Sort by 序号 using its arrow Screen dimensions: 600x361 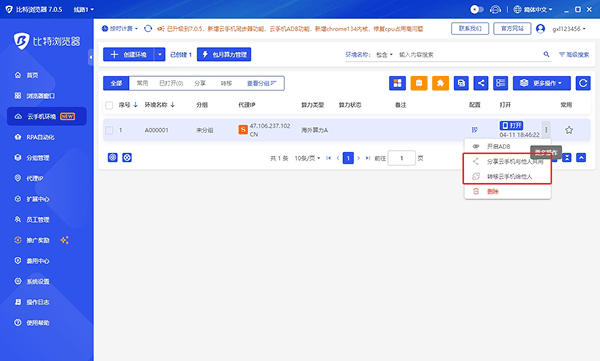135,105
